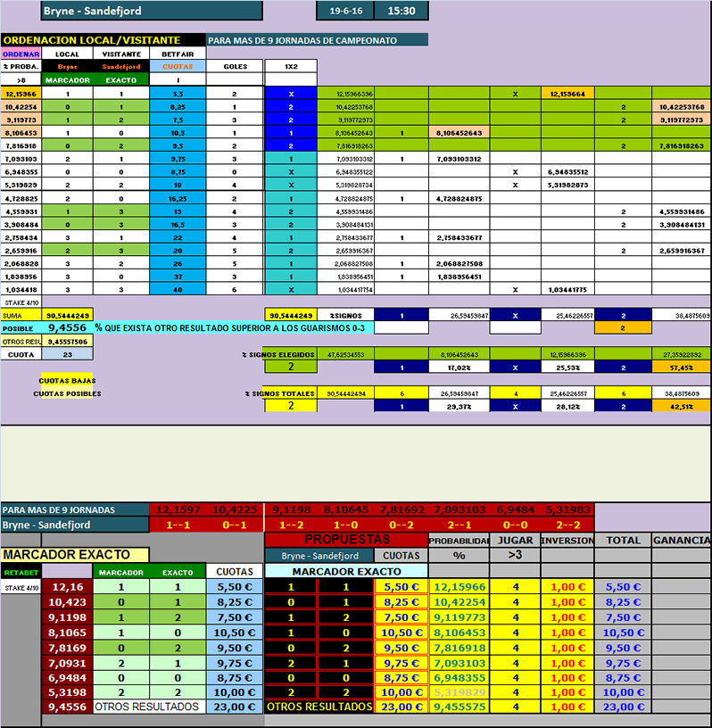Select the >3 cell under JUGAR

click(x=515, y=555)
